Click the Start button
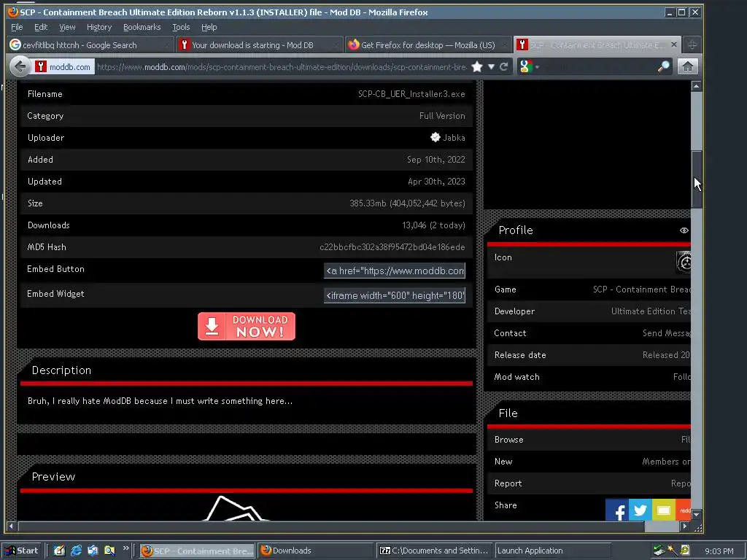The height and width of the screenshot is (560, 747). [x=21, y=551]
